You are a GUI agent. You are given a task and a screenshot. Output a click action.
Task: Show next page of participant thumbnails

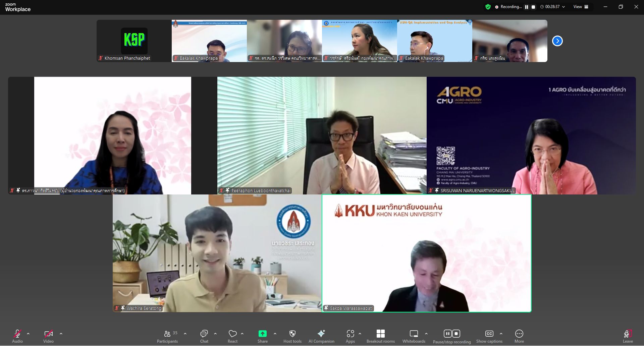[557, 41]
